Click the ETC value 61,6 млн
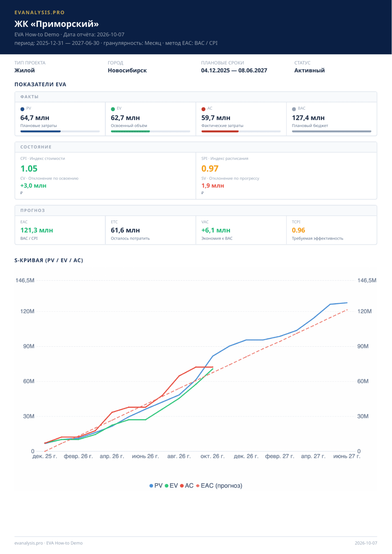 pyautogui.click(x=125, y=230)
